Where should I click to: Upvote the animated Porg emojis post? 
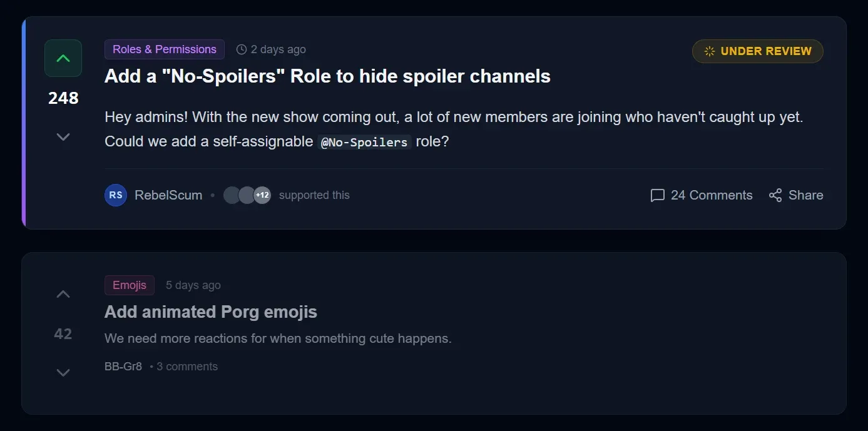tap(63, 294)
